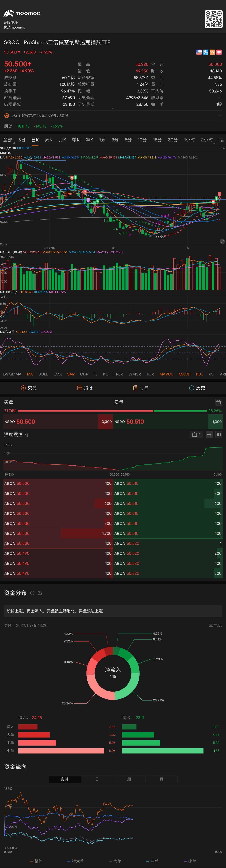Viewport: 226px width, 868px height.
Task: Enable the RSI sub-indicator
Action: (x=212, y=374)
